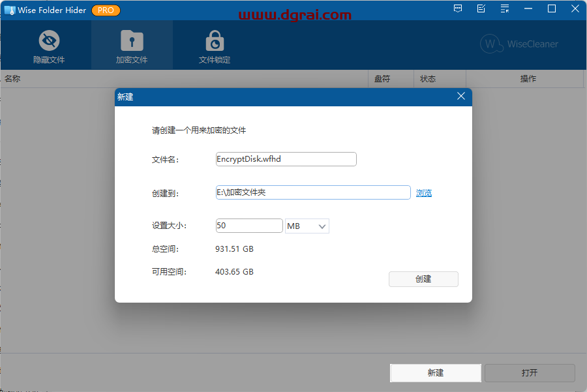Image resolution: width=587 pixels, height=392 pixels.
Task: Click the file name field EncryptDisk.wfhd
Action: [x=286, y=159]
